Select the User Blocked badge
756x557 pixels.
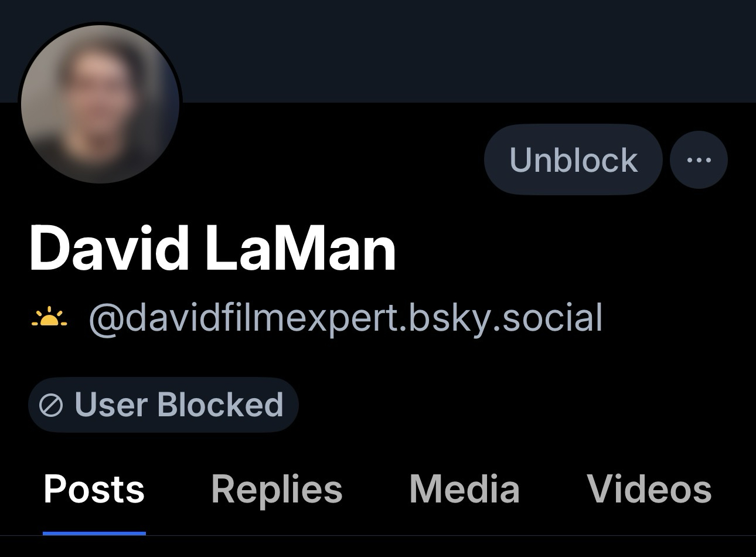pyautogui.click(x=164, y=405)
